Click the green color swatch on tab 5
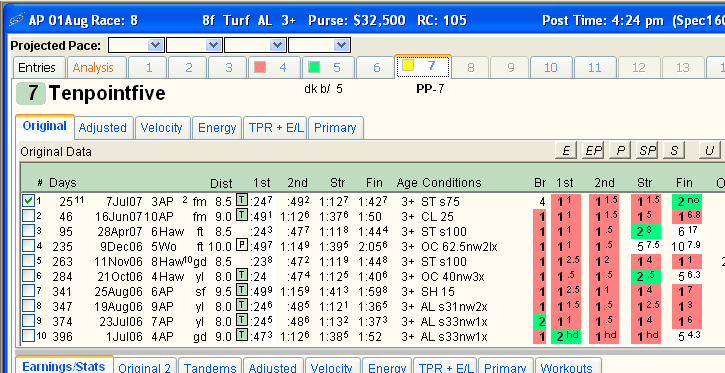Viewport: 725px width, 373px height. tap(314, 67)
